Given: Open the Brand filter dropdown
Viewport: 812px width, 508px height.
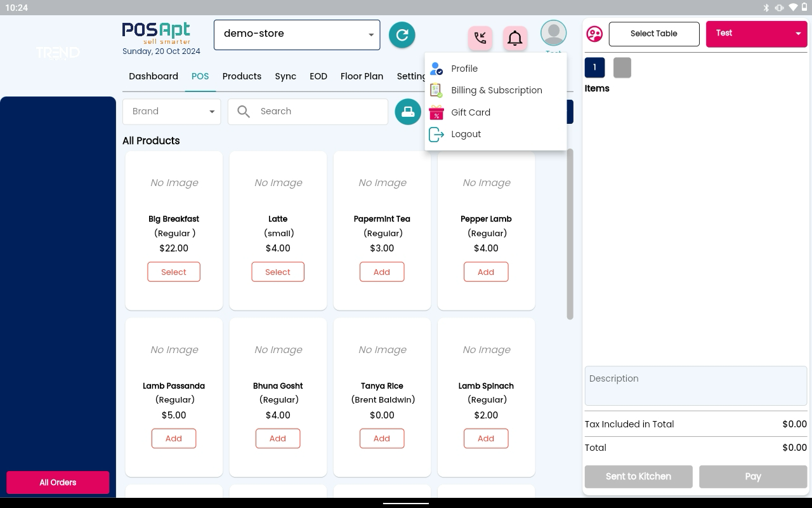Looking at the screenshot, I should click(x=172, y=112).
